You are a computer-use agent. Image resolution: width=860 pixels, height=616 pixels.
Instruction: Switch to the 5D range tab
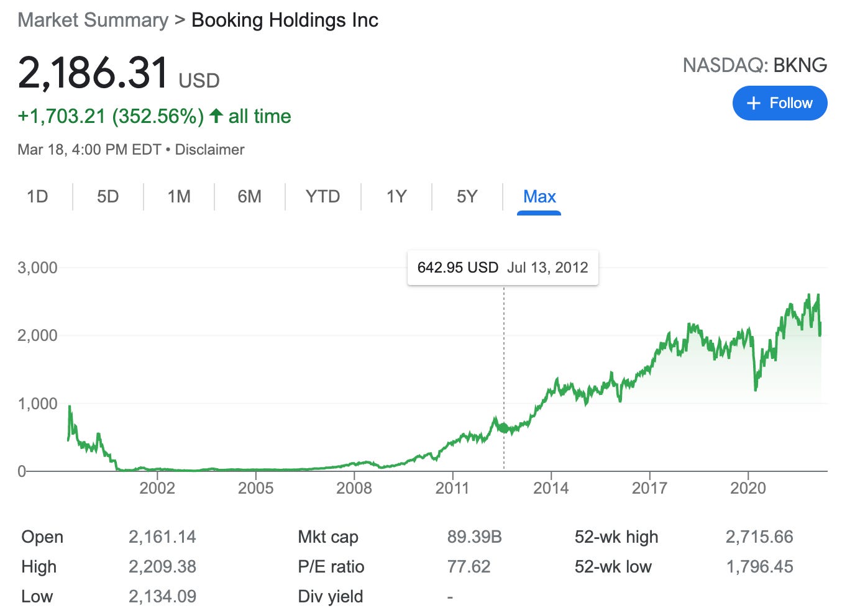[x=107, y=197]
